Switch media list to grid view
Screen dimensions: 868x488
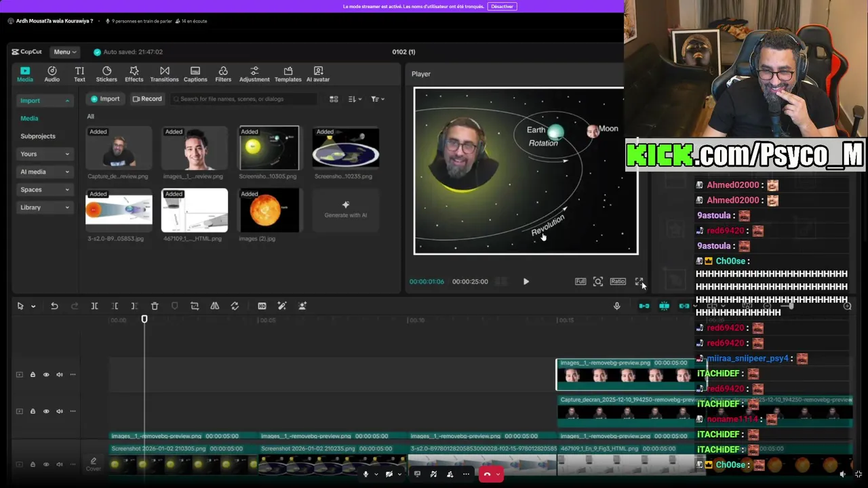coord(334,99)
